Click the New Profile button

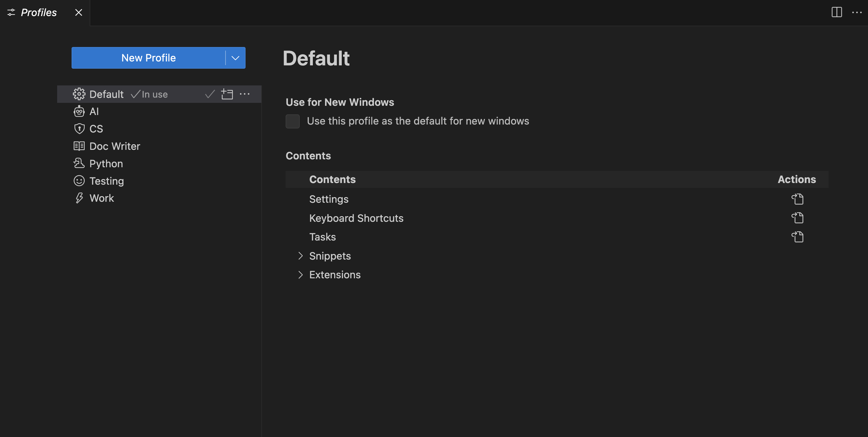pos(148,57)
